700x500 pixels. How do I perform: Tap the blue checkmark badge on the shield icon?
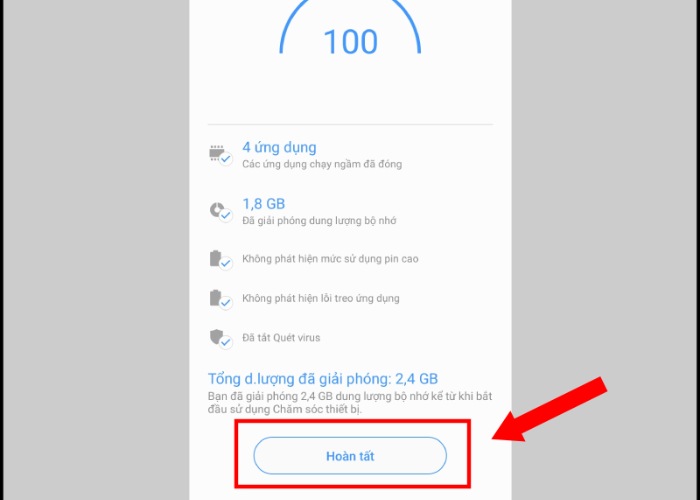pos(226,343)
